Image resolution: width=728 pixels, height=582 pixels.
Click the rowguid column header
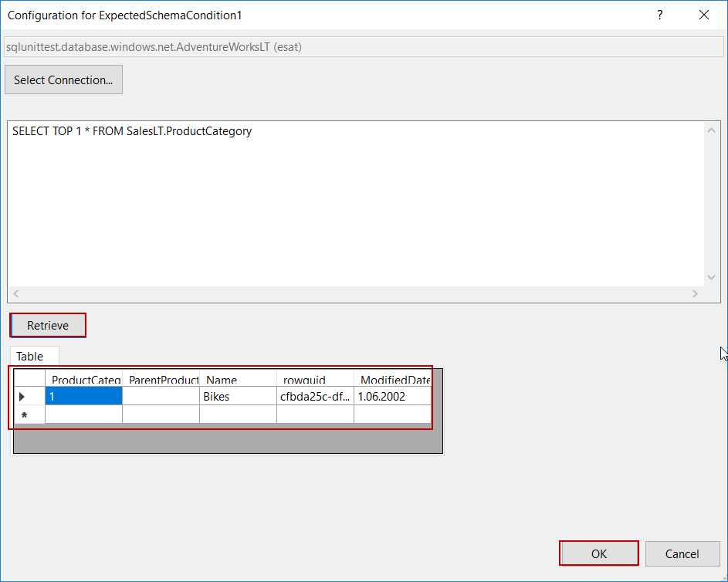click(x=315, y=378)
